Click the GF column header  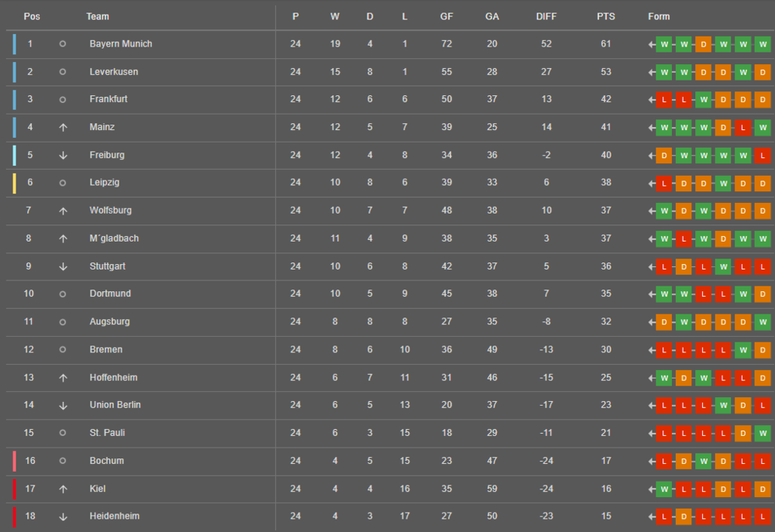447,16
